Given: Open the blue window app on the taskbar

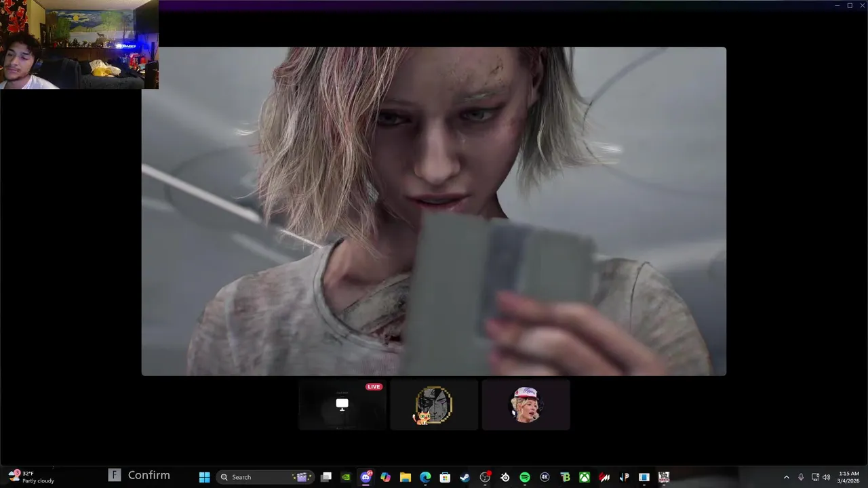Looking at the screenshot, I should click(644, 477).
